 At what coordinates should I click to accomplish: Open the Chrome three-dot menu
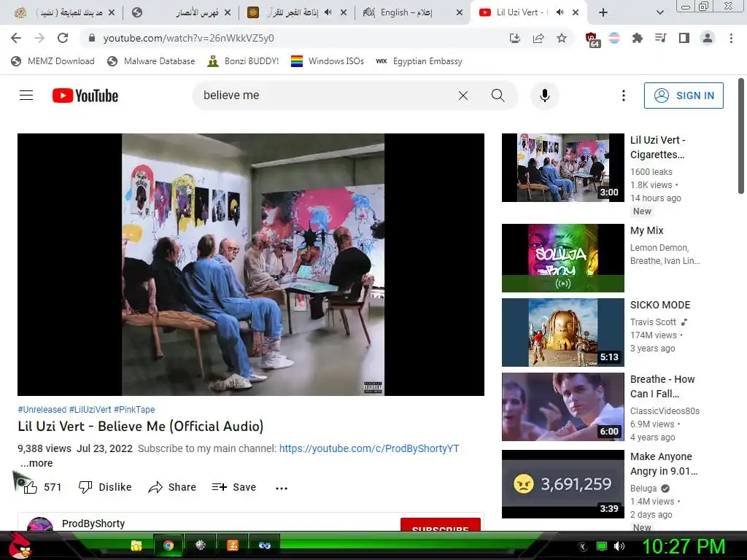pos(731,38)
